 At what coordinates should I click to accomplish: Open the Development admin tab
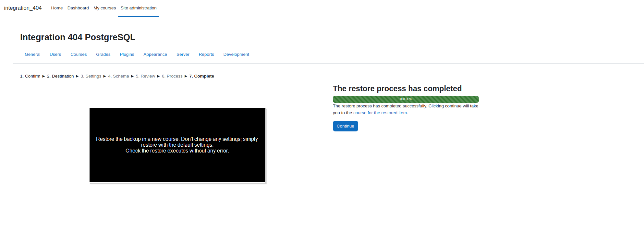(x=236, y=55)
